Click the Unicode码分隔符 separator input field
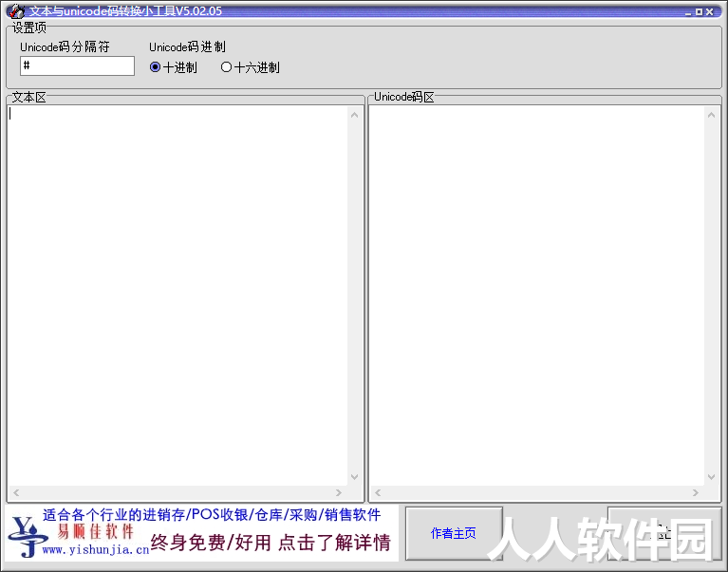 coord(77,65)
